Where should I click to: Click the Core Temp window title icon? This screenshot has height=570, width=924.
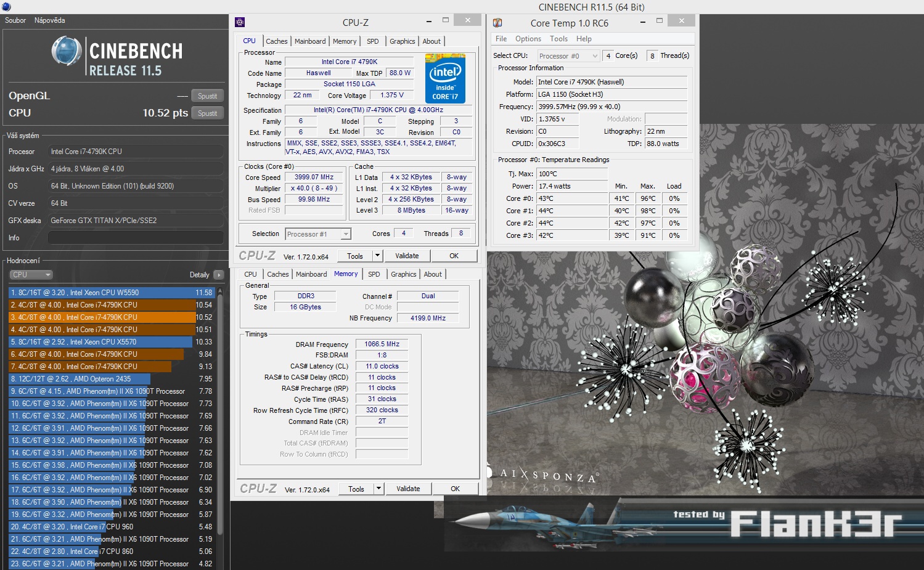click(497, 23)
